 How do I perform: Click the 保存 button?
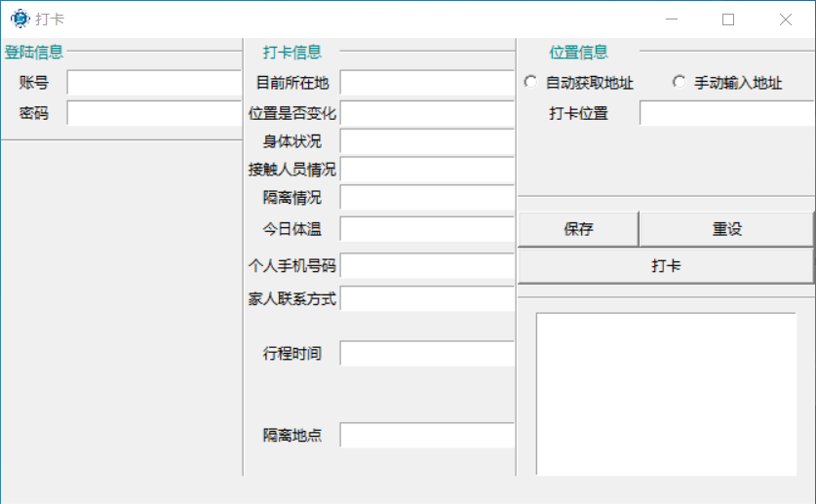coord(578,229)
